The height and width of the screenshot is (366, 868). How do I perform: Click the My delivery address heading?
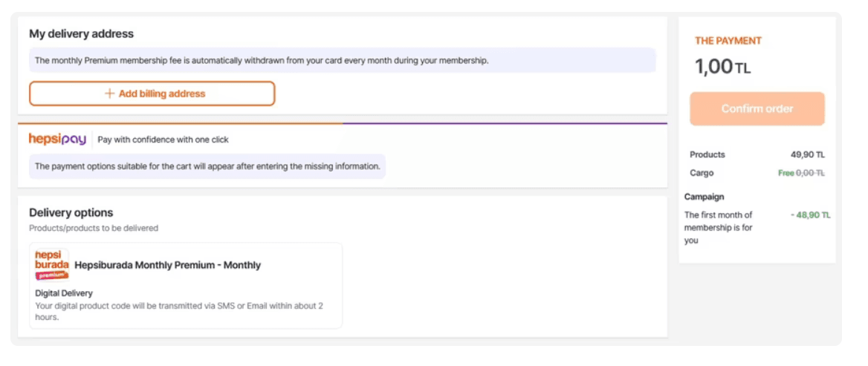[82, 33]
